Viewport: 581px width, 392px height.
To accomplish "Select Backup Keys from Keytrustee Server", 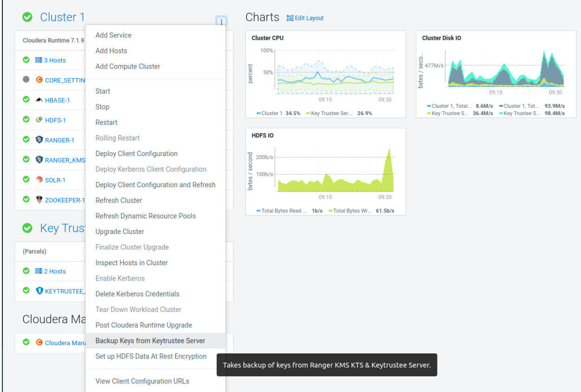I will [x=150, y=341].
